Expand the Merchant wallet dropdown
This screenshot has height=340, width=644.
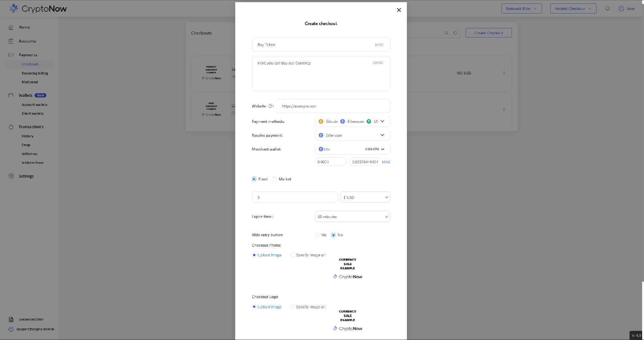pyautogui.click(x=382, y=149)
